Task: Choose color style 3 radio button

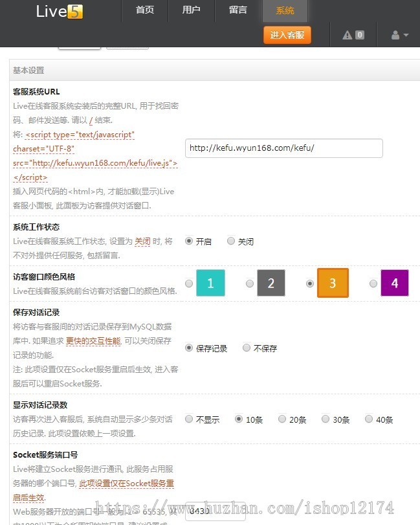Action: coord(310,284)
